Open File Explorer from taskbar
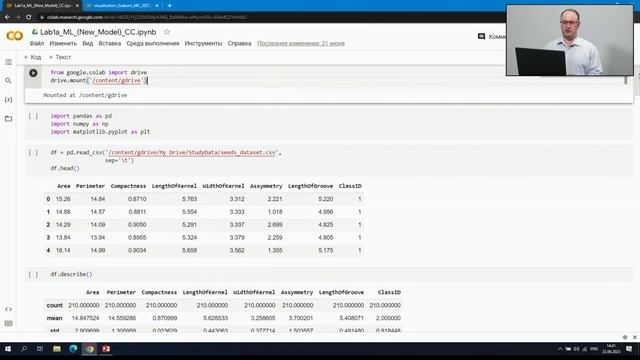Screen dimensions: 640x360 click(x=57, y=349)
